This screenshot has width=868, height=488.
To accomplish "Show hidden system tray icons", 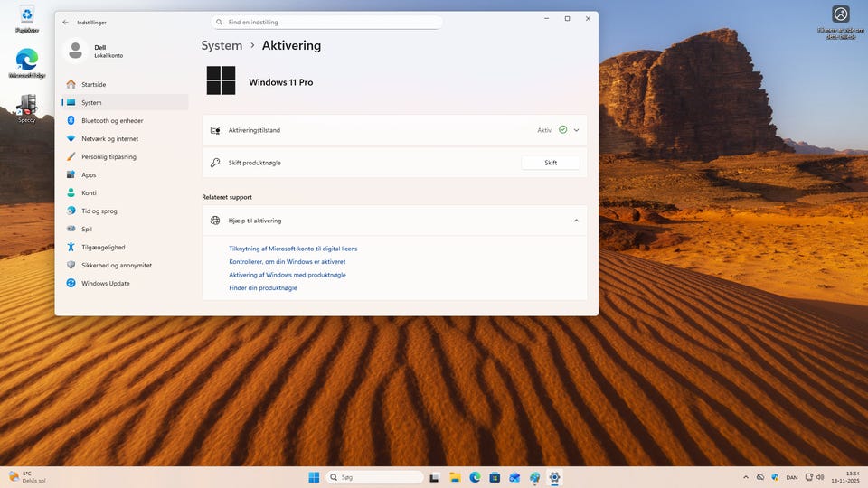I will pyautogui.click(x=746, y=477).
